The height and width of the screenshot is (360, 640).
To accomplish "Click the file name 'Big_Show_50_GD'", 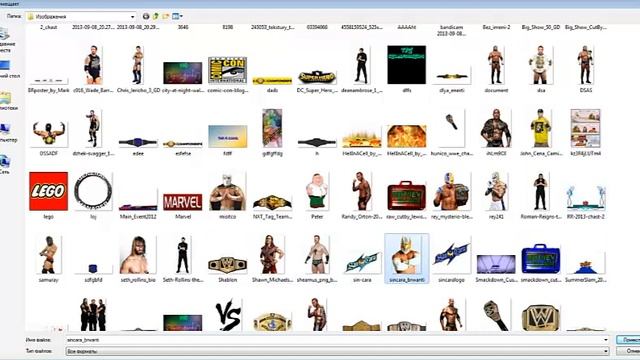I will tap(541, 27).
